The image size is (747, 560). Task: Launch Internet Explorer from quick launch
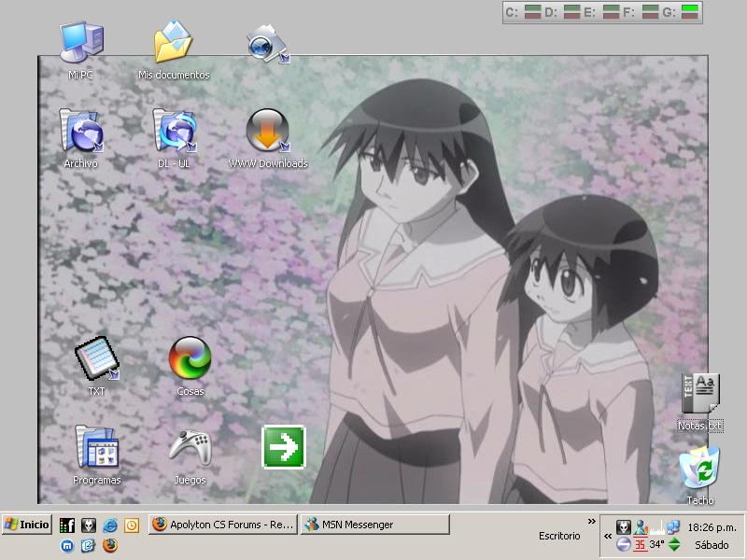coord(110,525)
